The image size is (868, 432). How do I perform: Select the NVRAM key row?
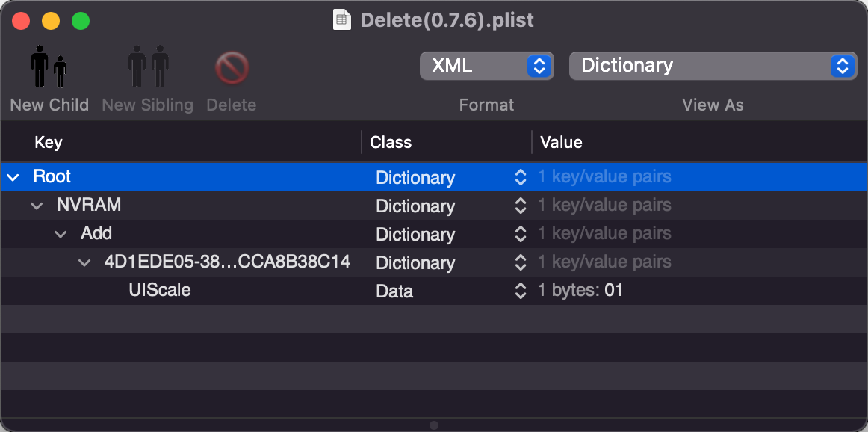tap(434, 206)
